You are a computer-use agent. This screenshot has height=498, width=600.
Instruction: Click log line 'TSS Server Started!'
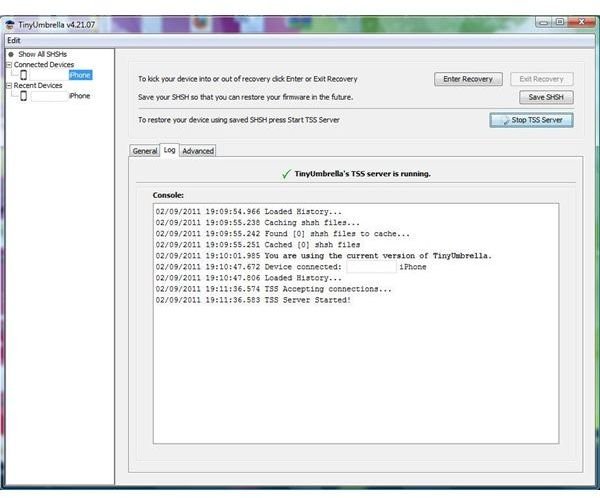coord(253,300)
